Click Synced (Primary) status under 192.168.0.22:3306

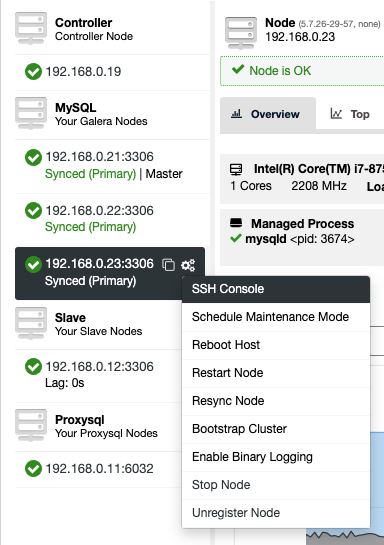[91, 227]
